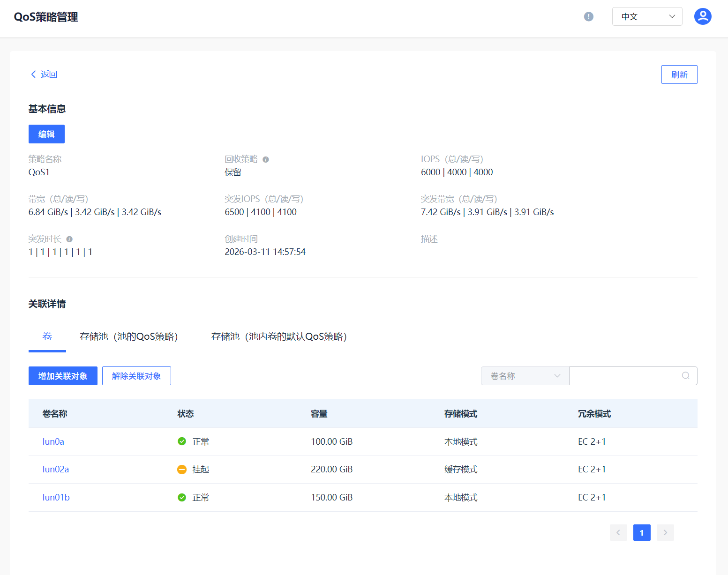Click the 编辑 button
The width and height of the screenshot is (728, 575).
[x=46, y=134]
